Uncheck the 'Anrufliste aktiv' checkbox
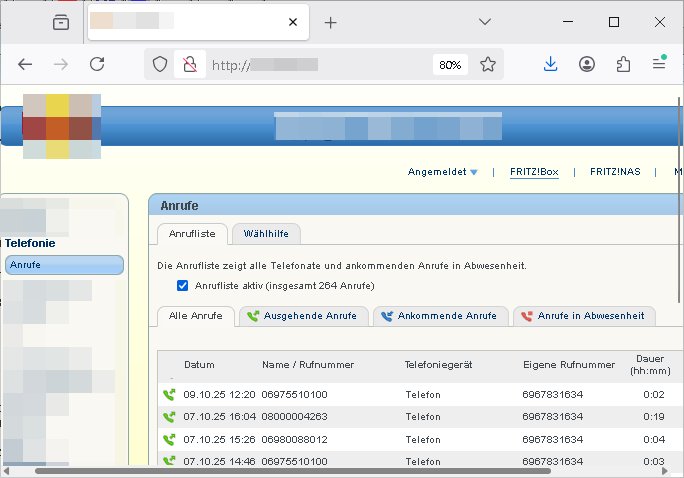The height and width of the screenshot is (478, 684). 182,286
